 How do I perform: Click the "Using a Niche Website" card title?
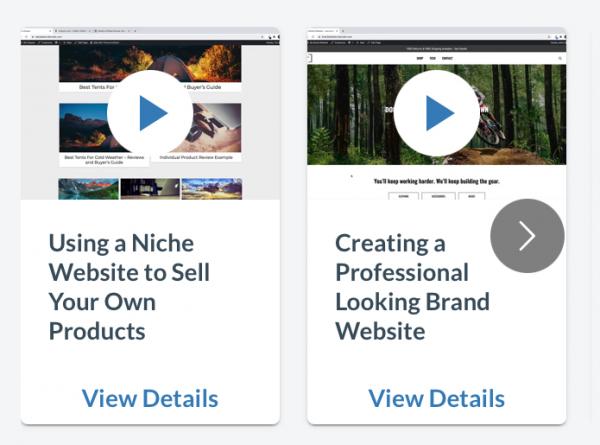(x=129, y=287)
